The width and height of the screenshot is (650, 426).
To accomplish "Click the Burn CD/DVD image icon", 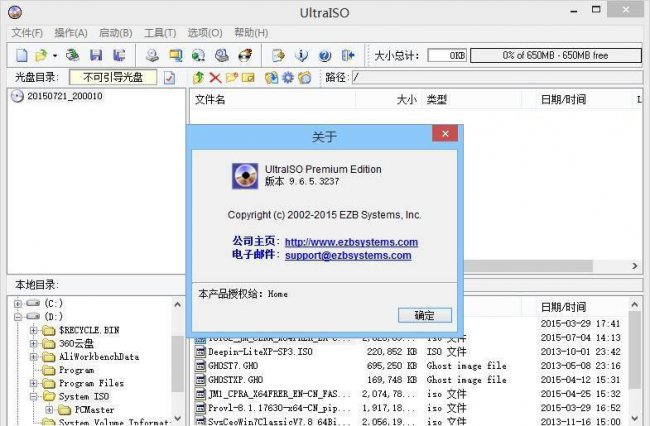I will tap(245, 56).
